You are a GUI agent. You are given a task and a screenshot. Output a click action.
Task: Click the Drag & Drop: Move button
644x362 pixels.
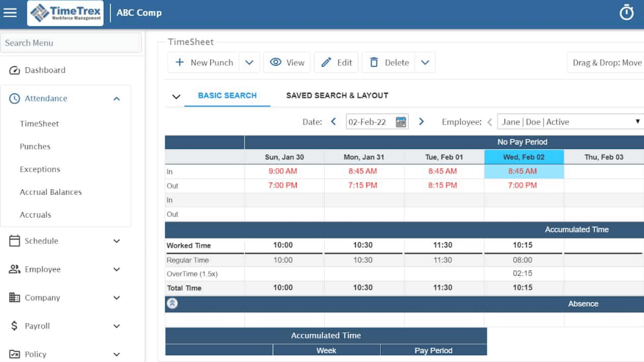pos(605,62)
